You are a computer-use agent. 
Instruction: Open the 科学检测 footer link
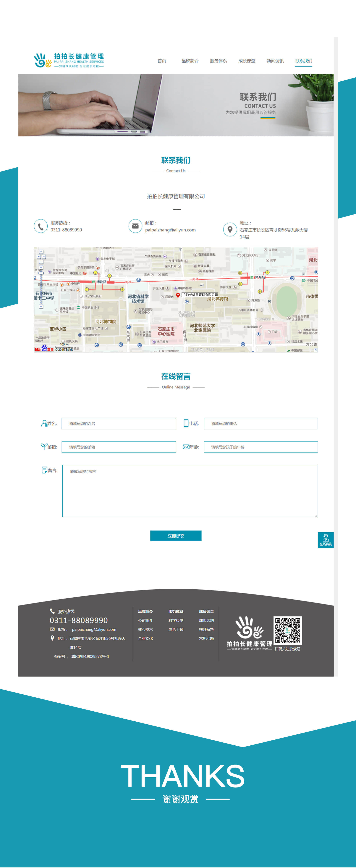point(176,620)
